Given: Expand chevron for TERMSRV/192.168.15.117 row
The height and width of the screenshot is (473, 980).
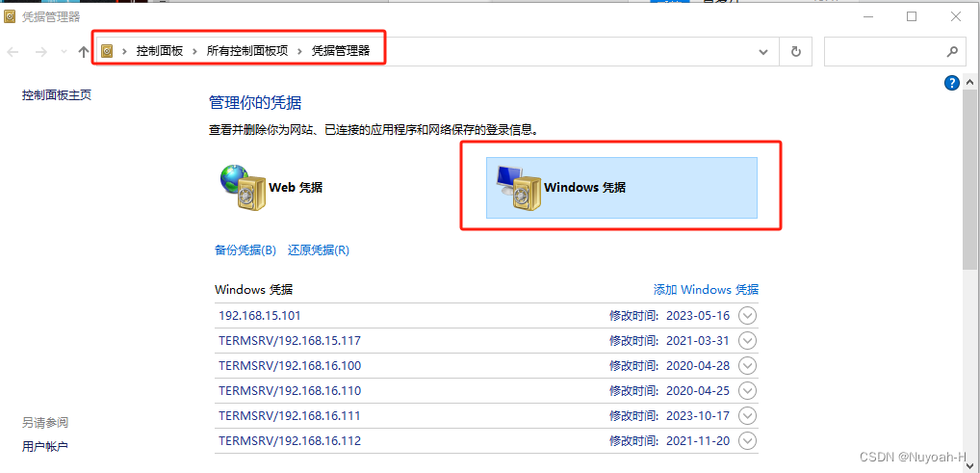Looking at the screenshot, I should pyautogui.click(x=747, y=341).
